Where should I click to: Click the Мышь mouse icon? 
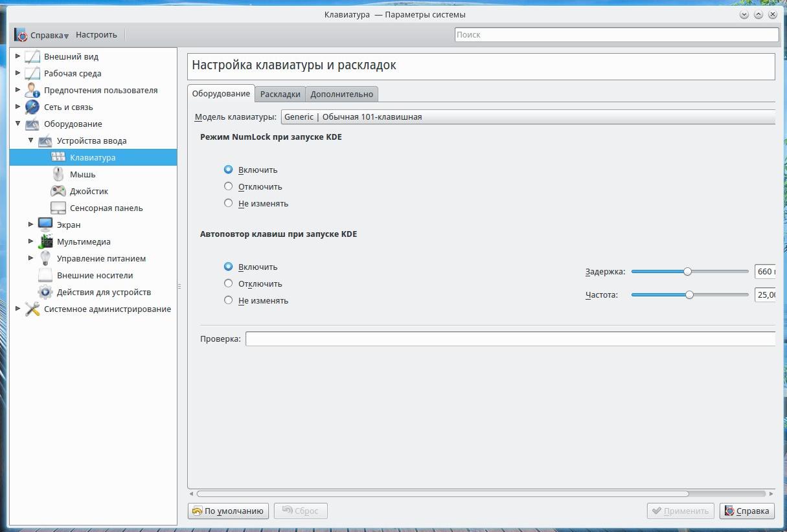coord(58,174)
